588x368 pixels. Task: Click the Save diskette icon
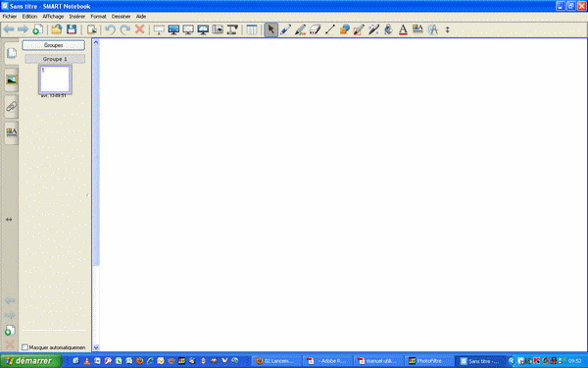pos(72,29)
